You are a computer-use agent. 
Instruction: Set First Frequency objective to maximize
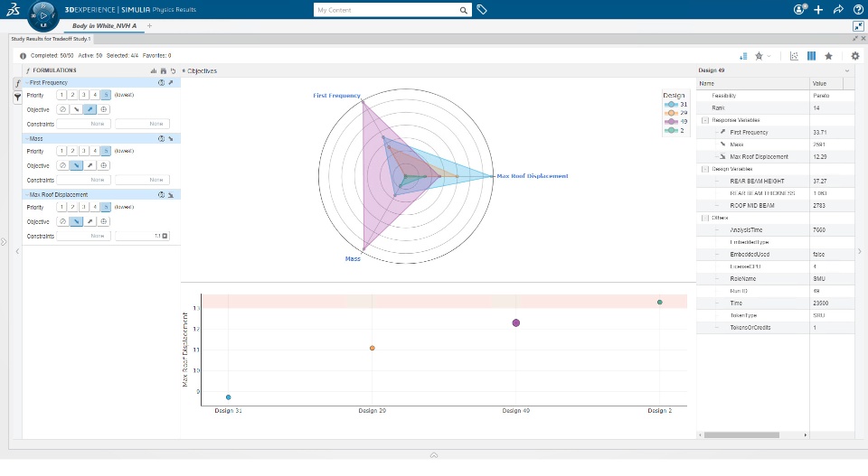click(x=90, y=109)
